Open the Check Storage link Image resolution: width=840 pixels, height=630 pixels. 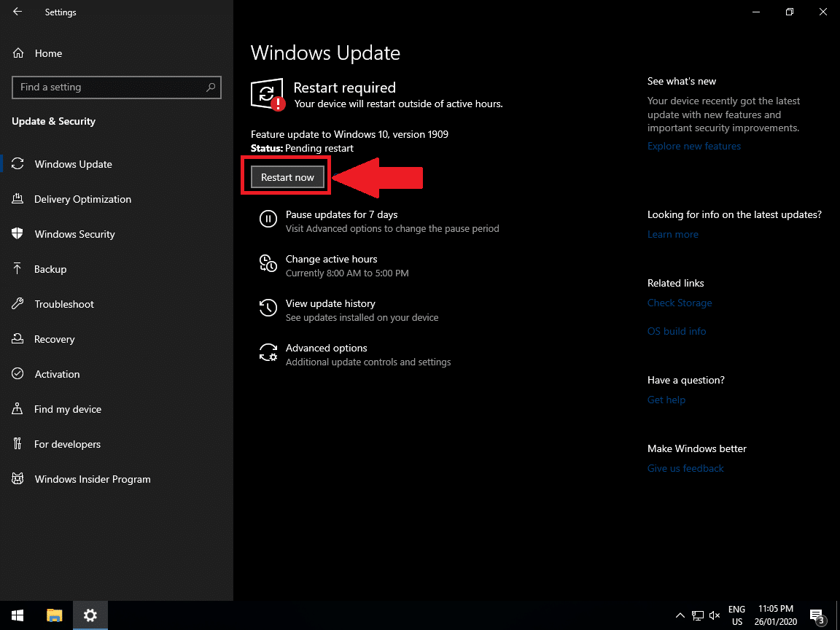tap(680, 303)
